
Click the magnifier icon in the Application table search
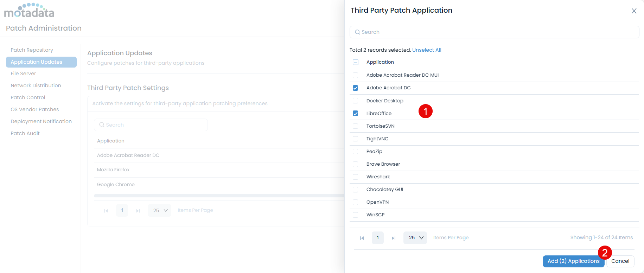[x=102, y=125]
